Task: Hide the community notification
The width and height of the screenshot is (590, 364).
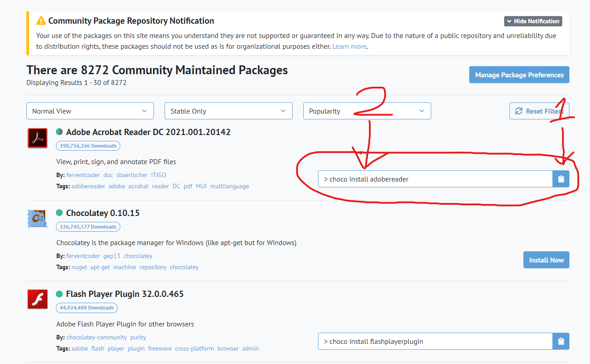Action: click(x=533, y=21)
